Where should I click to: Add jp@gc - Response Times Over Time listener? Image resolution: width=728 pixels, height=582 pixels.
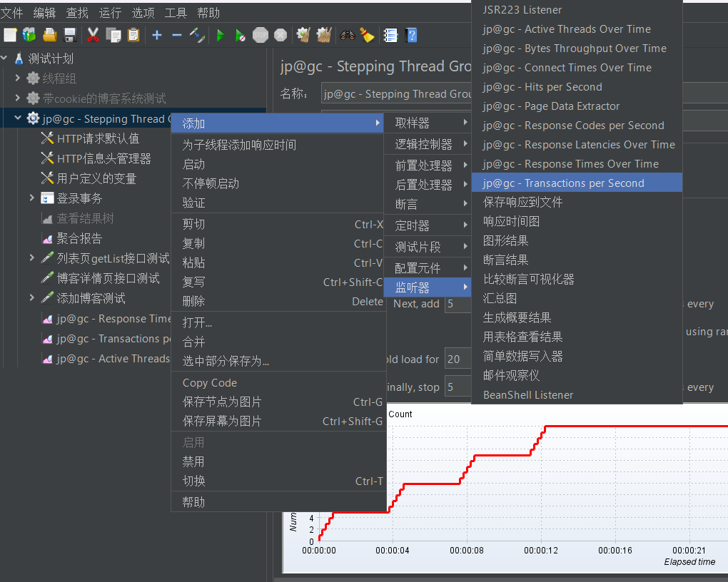[x=577, y=164]
